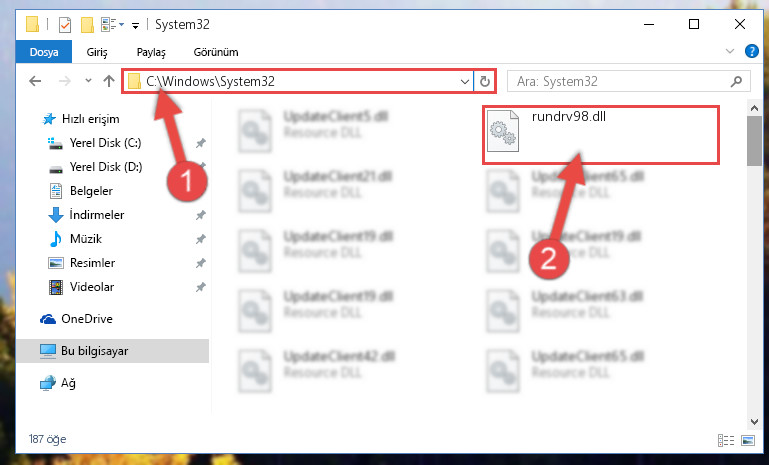Open the Dosya menu tab
Image resolution: width=769 pixels, height=465 pixels.
coord(44,52)
